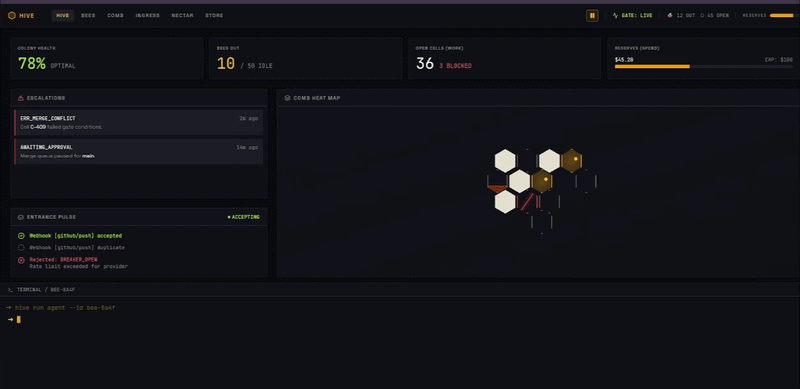Open the NECTAR tab
The image size is (800, 389).
(182, 15)
